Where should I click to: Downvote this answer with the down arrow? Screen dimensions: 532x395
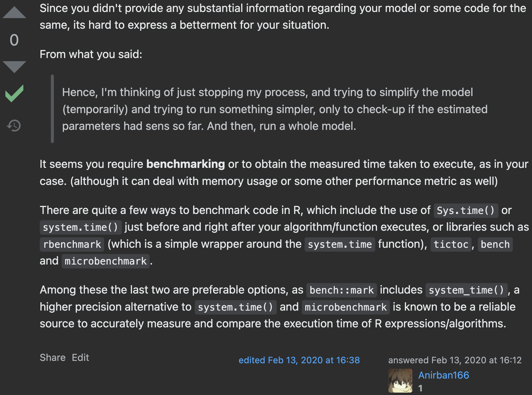(x=14, y=67)
